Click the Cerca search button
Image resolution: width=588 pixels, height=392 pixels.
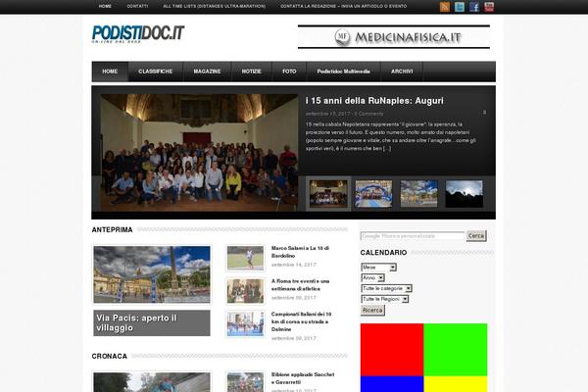coord(476,235)
